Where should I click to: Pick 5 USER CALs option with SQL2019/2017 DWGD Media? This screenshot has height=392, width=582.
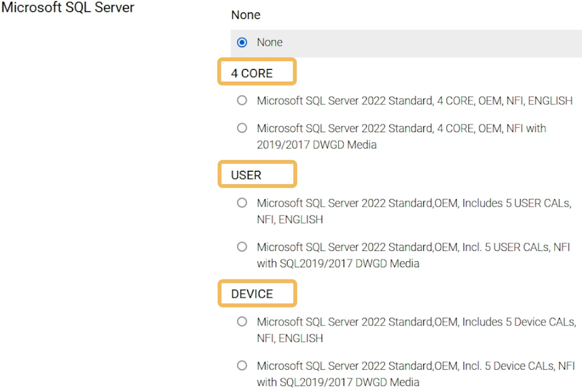(x=242, y=247)
